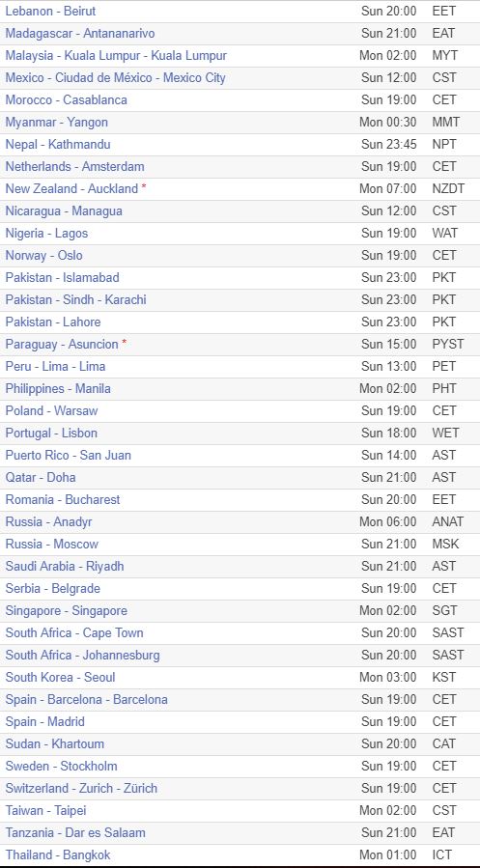Open the Lebanon - Beirut link
This screenshot has width=480, height=868.
pos(50,11)
